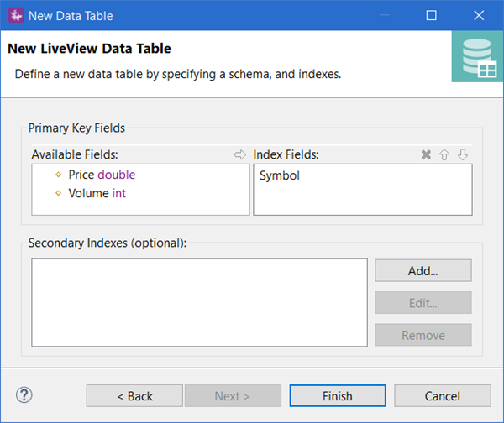
Task: Cancel the New Data Table dialog
Action: pos(442,396)
